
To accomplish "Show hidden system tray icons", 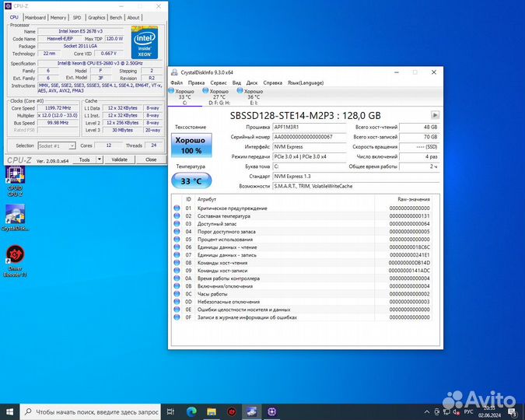I will click(426, 412).
